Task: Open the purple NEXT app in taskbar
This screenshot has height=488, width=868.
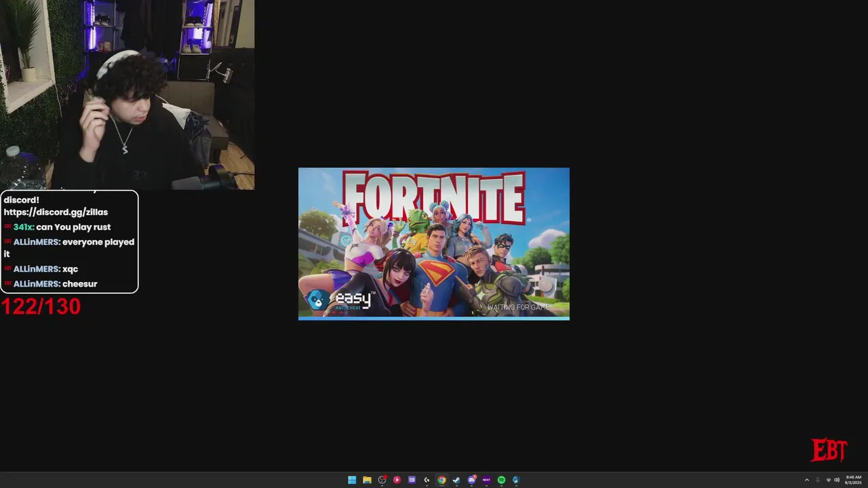Action: coord(486,480)
